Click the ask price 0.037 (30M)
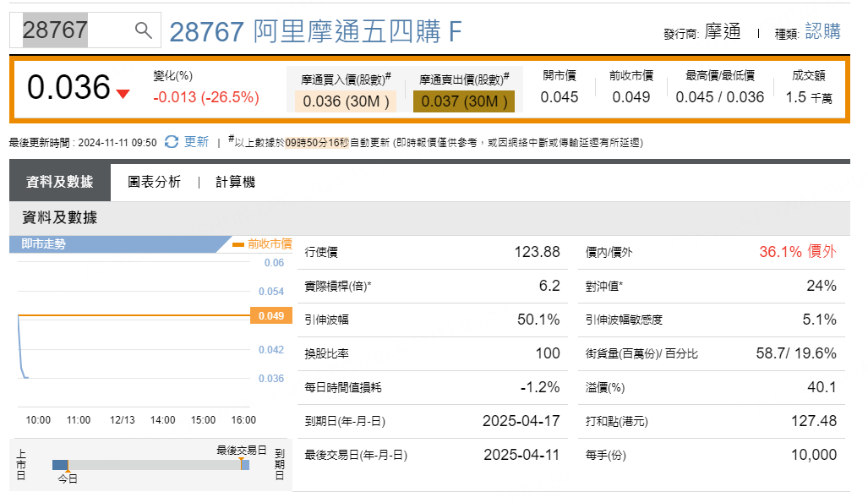This screenshot has width=868, height=503. 464,101
